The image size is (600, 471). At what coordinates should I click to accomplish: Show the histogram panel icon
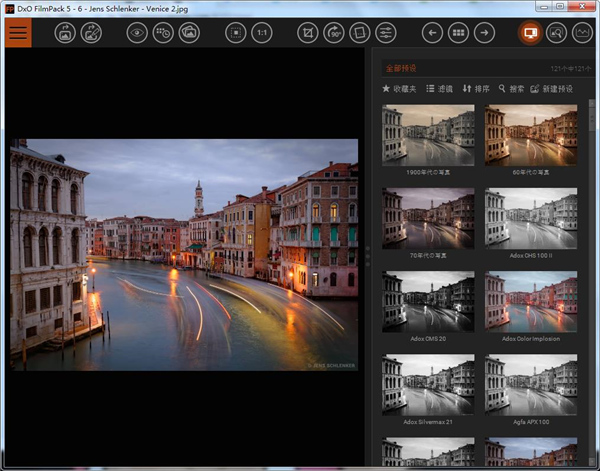[582, 33]
